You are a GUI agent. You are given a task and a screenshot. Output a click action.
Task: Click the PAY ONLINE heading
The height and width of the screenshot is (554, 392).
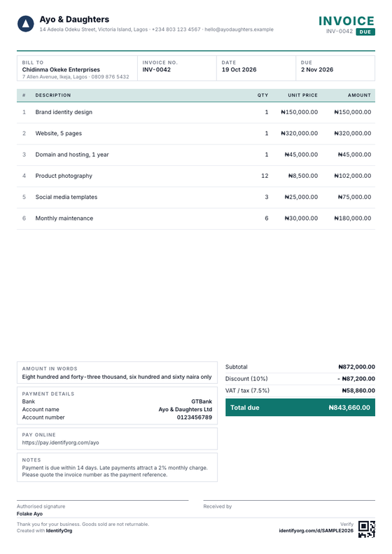point(38,434)
